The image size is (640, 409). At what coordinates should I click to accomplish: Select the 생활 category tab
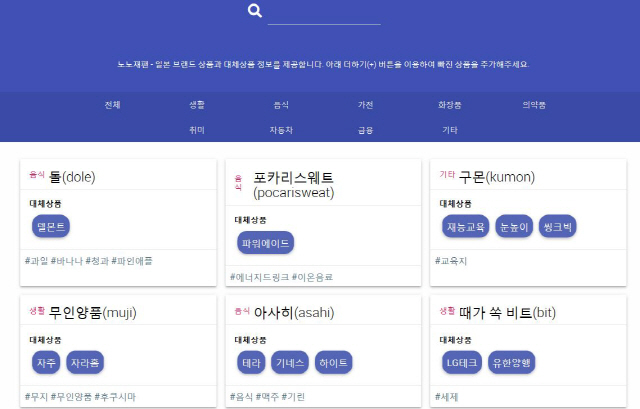point(197,105)
